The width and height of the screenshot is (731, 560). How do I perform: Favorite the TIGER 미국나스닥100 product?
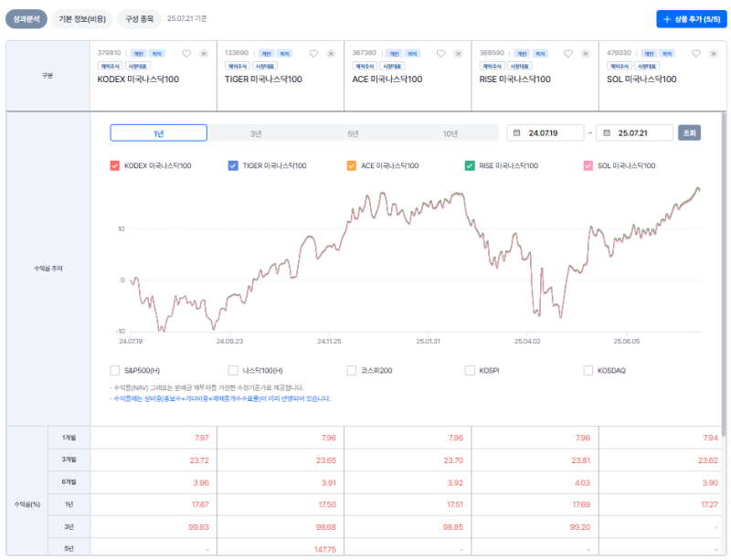pos(314,53)
